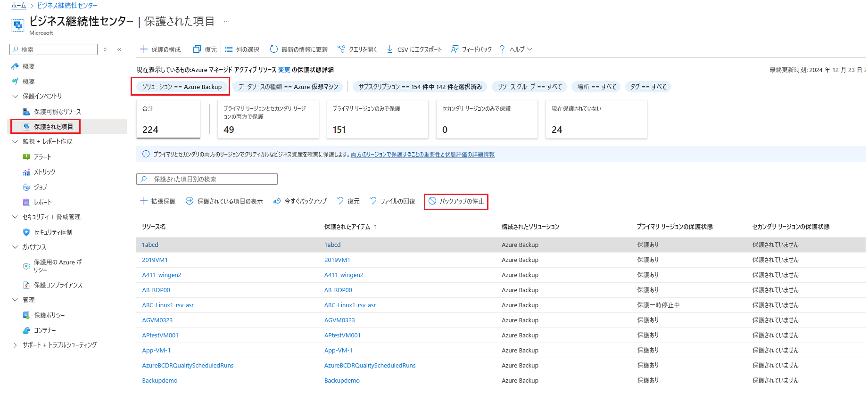The height and width of the screenshot is (401, 868).
Task: Click the 最新の情報に更新 refresh icon
Action: click(273, 49)
